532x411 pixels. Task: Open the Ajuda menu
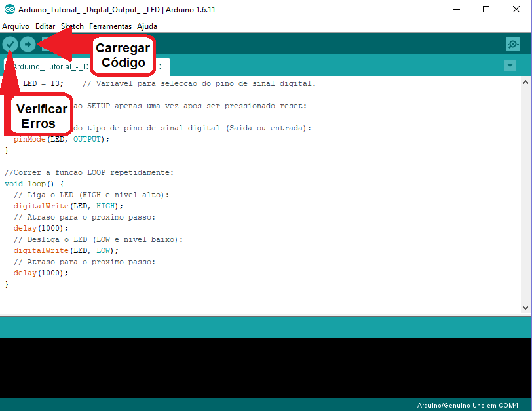point(147,26)
